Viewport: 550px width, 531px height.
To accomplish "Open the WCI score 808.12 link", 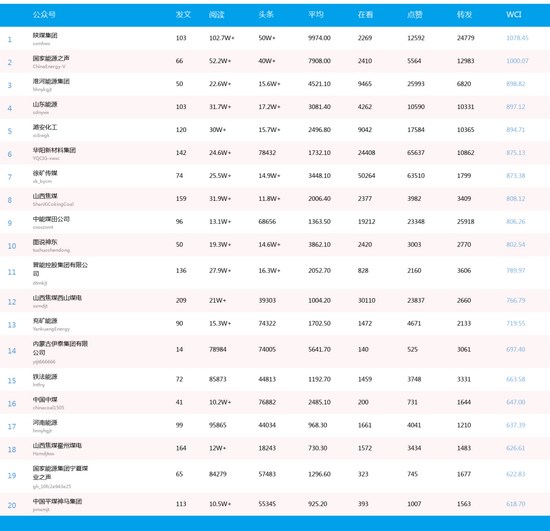I will [516, 199].
